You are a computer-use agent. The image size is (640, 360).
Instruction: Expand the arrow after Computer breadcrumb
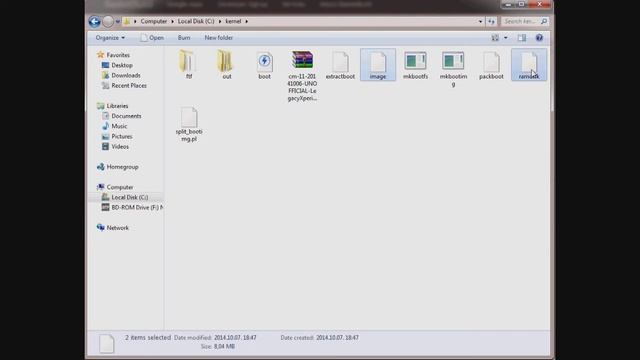point(172,21)
